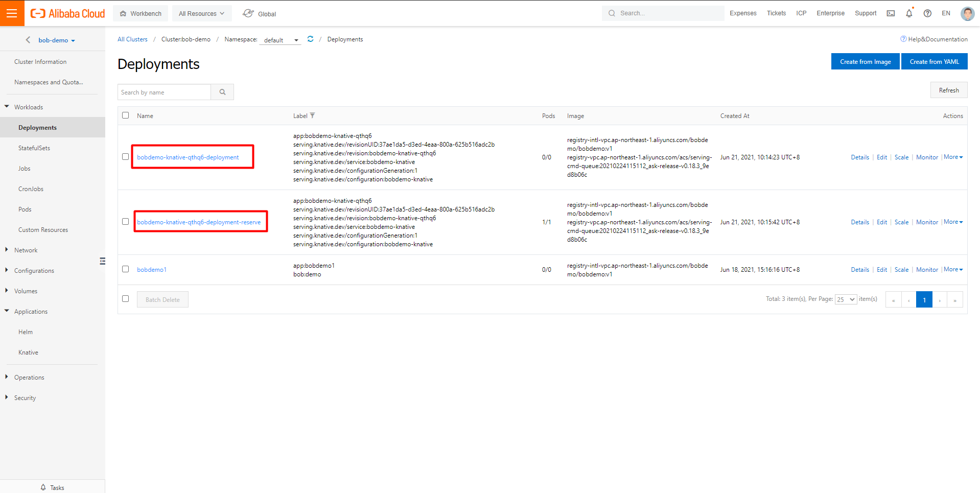Click Scale for bobdemo1
The image size is (980, 493).
coord(901,270)
